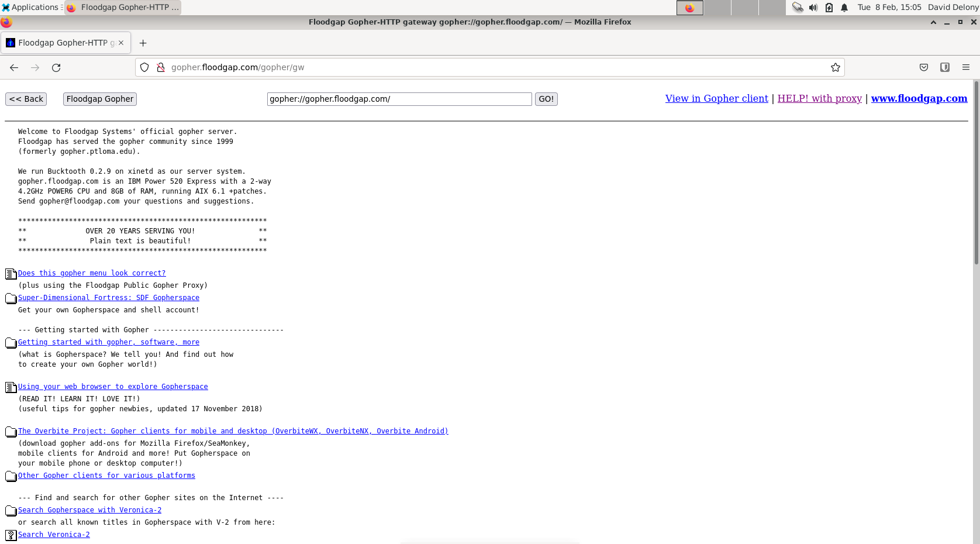Click the notification bell icon
Viewport: 980px width, 544px height.
click(844, 8)
